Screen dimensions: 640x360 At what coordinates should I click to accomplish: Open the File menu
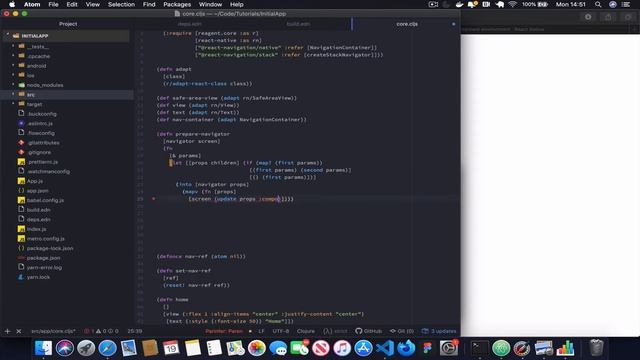pos(53,4)
